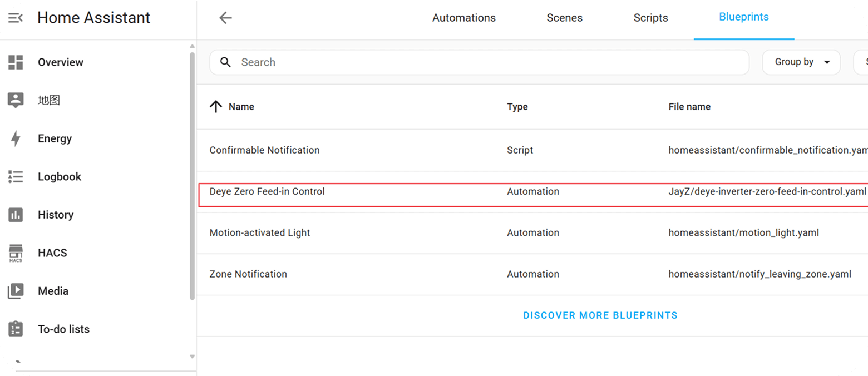Image resolution: width=868 pixels, height=376 pixels.
Task: Open History in the sidebar
Action: 56,215
